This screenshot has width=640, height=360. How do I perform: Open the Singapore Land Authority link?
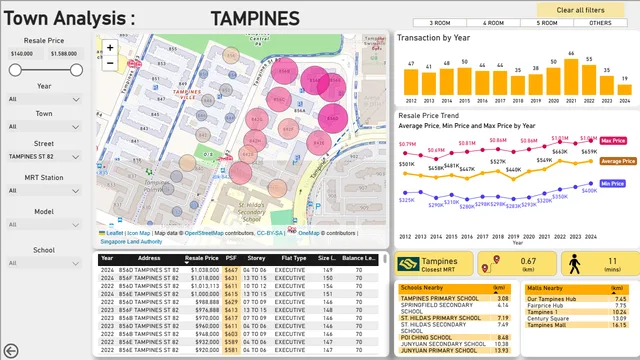coord(131,242)
